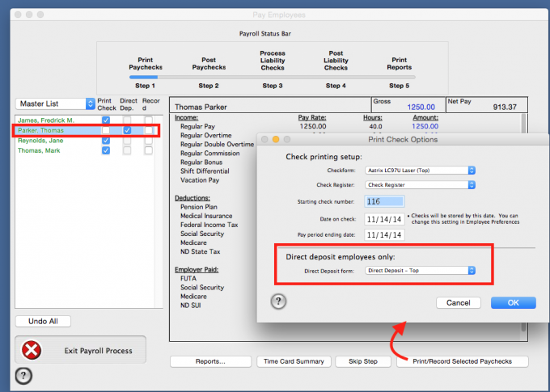
Task: Click Shift Differential row
Action: coord(205,171)
